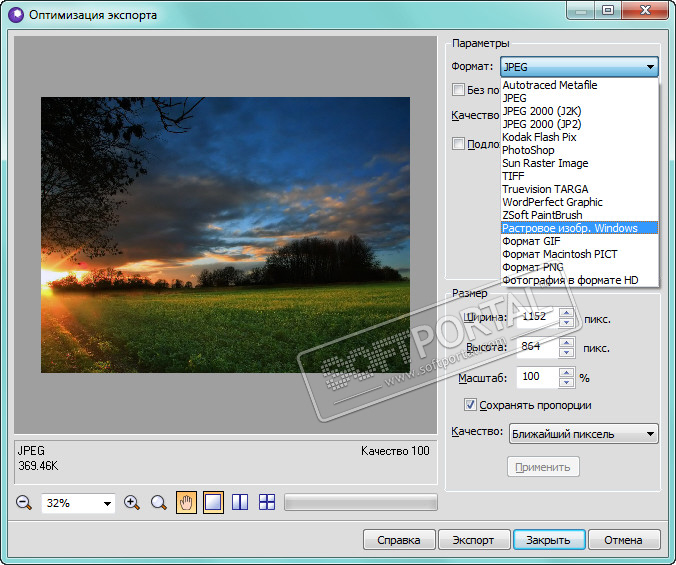
Task: Decrease Высота with the down spinner arrow
Action: pos(566,352)
